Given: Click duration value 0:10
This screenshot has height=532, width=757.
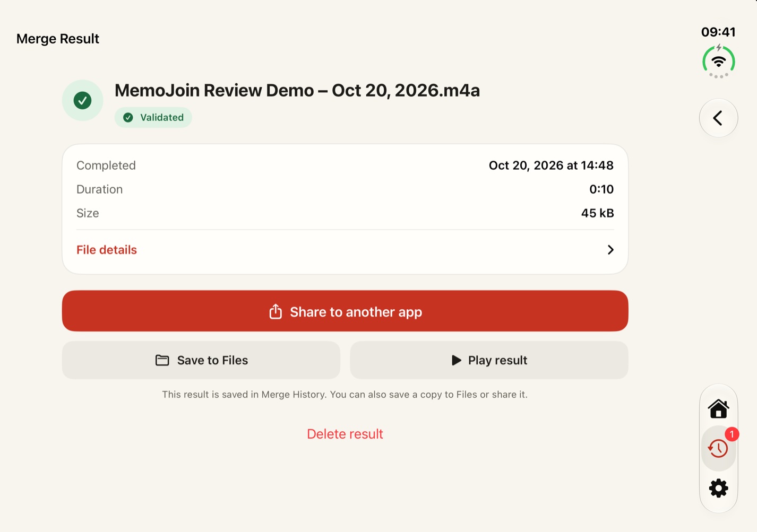Looking at the screenshot, I should [x=601, y=189].
